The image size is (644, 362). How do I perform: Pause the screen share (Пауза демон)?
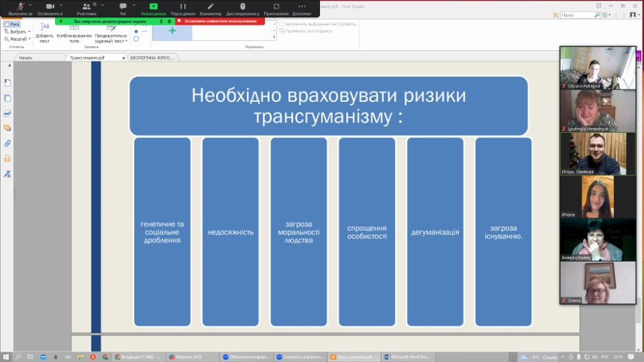(x=183, y=9)
